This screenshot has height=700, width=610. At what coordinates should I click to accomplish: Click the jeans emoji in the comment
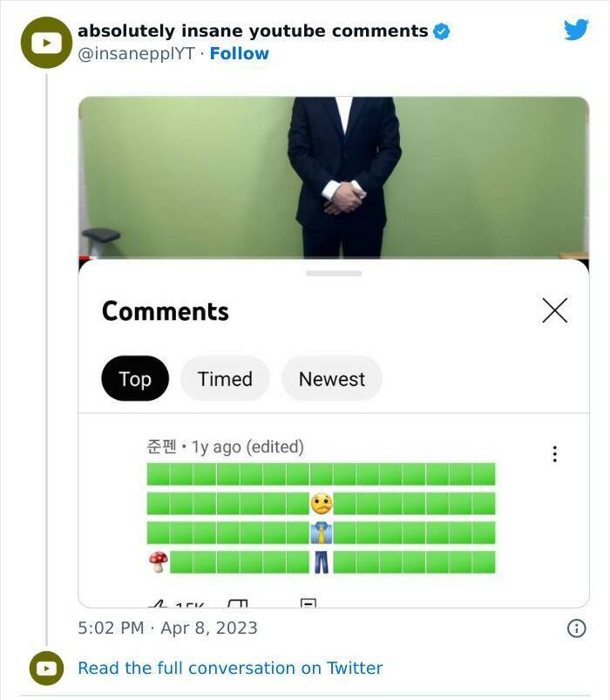point(322,562)
